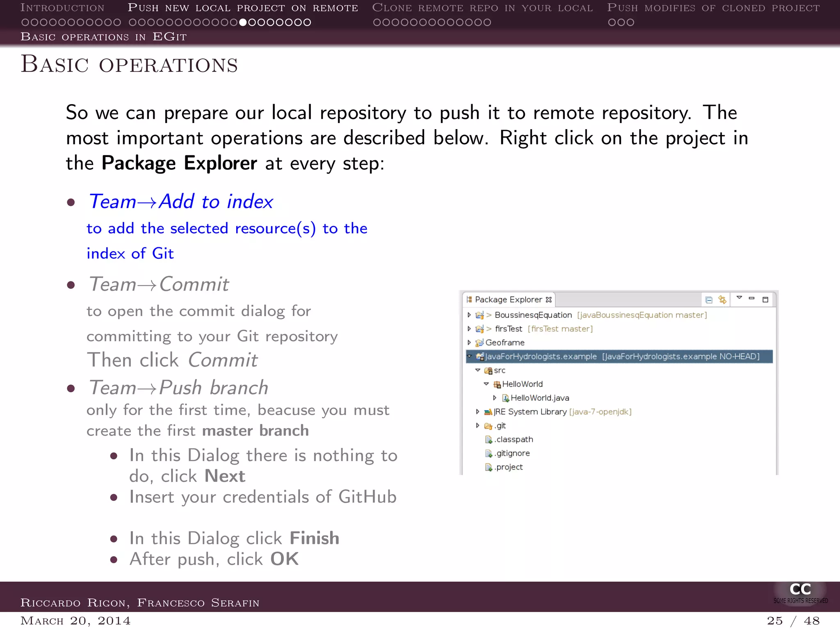Click the Collapse All icon in Package Explorer
840x630 pixels.
pos(709,300)
